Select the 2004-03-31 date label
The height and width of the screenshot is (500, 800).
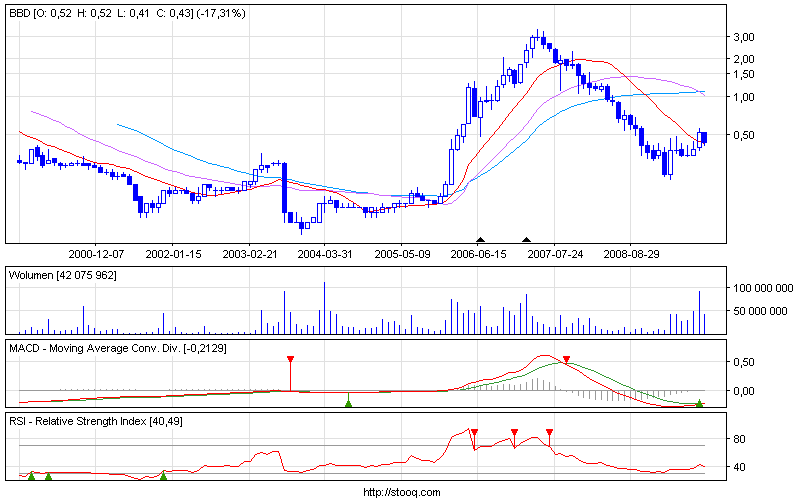pos(325,254)
